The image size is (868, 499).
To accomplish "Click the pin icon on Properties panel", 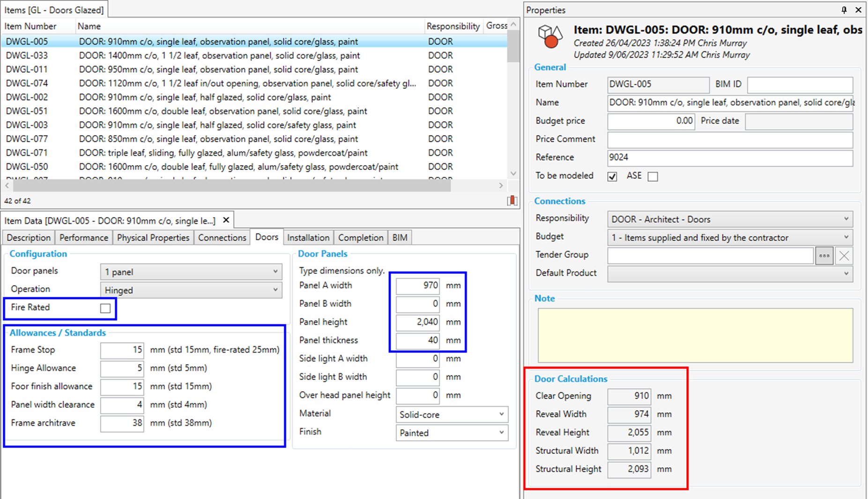I will (844, 10).
